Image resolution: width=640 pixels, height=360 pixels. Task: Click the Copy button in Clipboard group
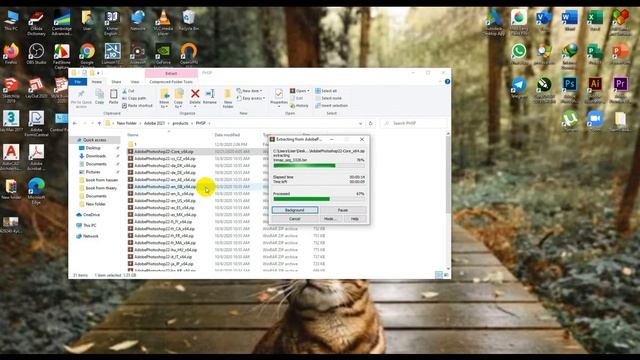(x=100, y=97)
